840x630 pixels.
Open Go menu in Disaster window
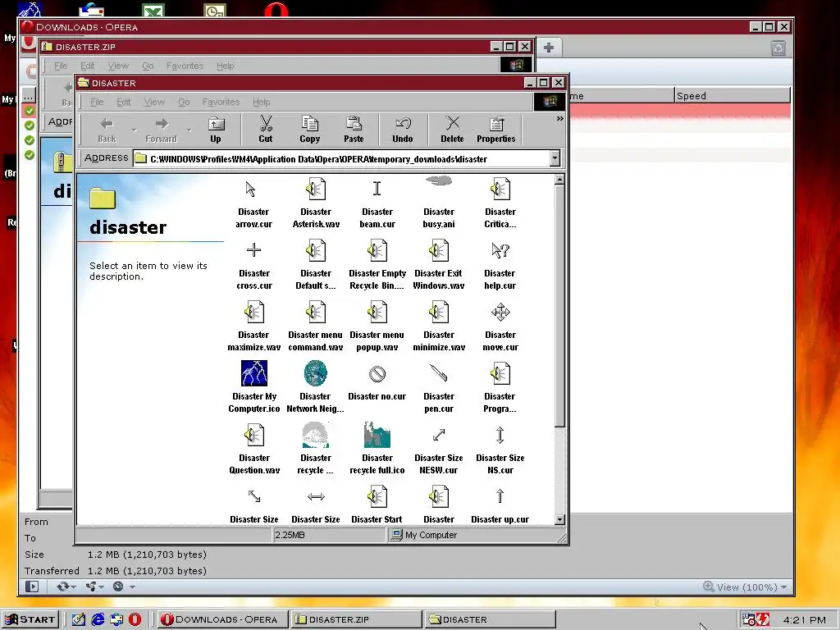[184, 102]
